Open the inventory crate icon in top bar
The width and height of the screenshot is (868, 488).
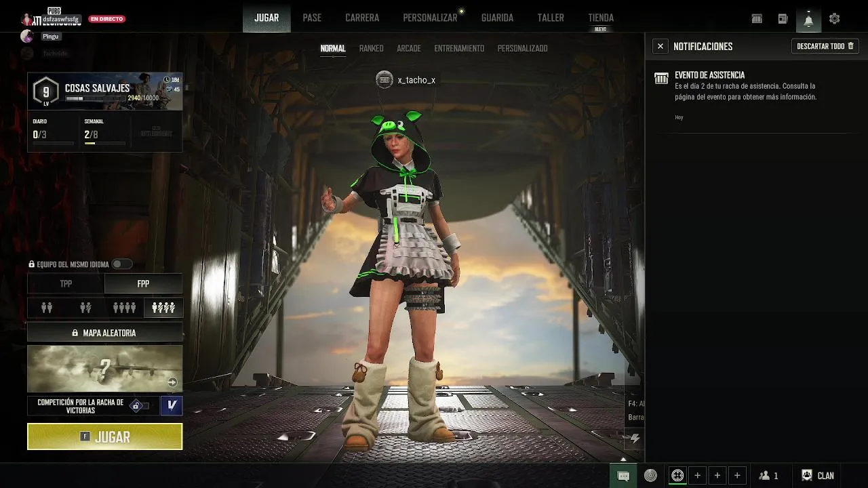pyautogui.click(x=757, y=19)
